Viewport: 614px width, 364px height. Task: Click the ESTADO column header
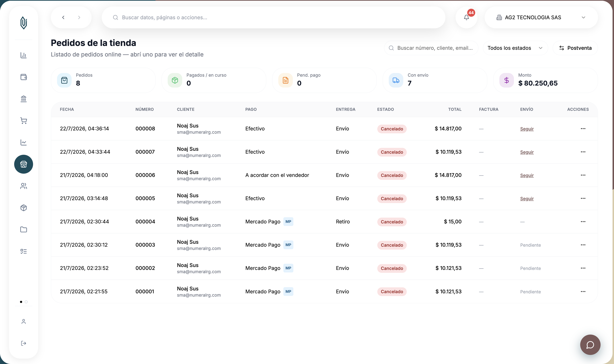pos(385,109)
